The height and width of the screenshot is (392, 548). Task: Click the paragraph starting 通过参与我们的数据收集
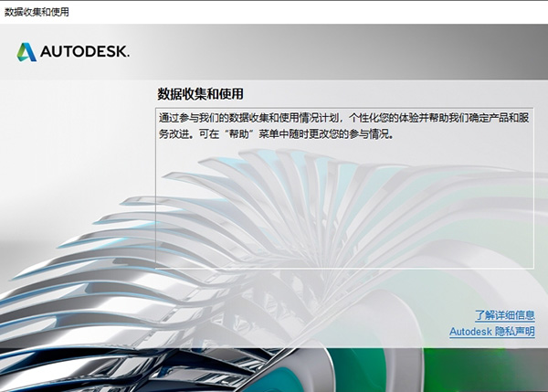click(344, 125)
